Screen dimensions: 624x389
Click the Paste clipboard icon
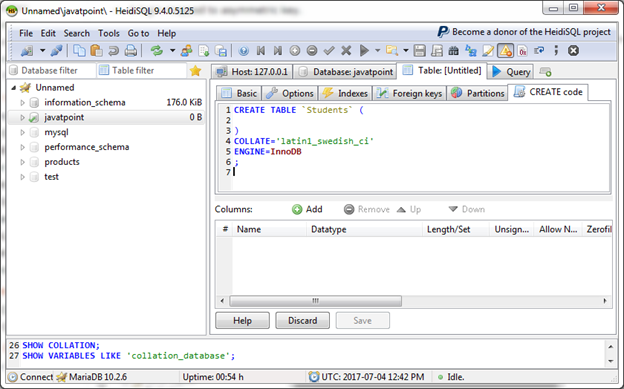pos(96,51)
